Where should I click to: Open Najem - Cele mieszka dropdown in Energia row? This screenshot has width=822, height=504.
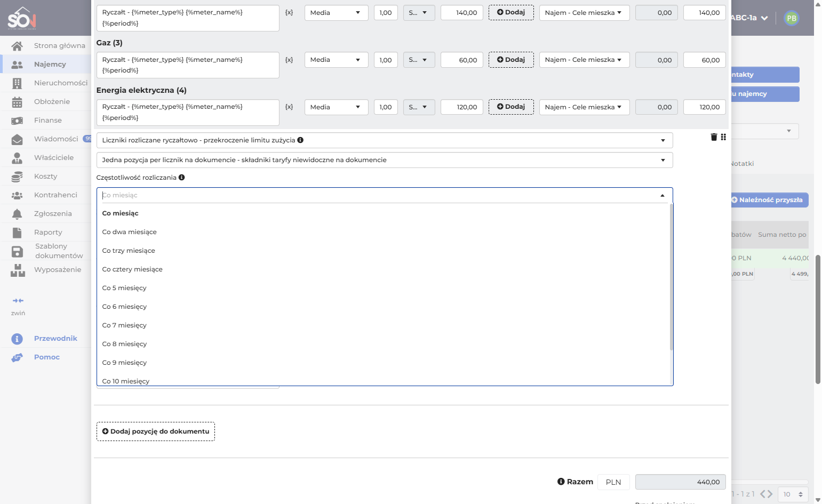pos(585,107)
